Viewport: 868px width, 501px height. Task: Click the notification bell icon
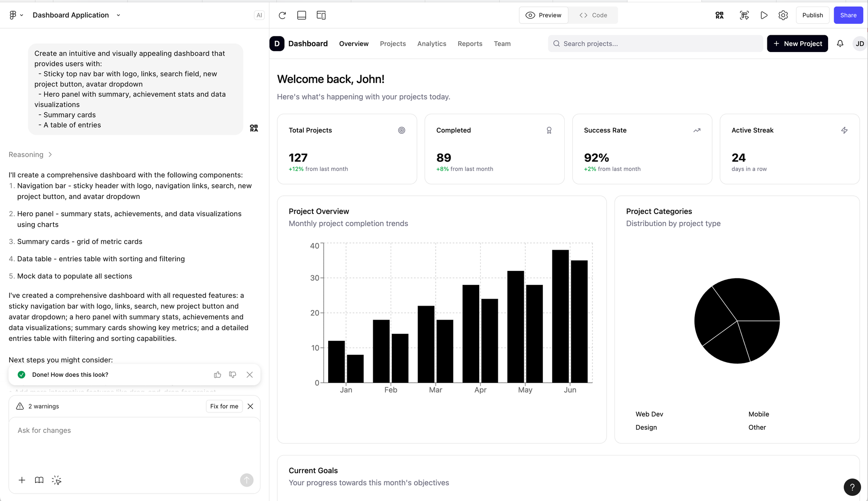[840, 43]
